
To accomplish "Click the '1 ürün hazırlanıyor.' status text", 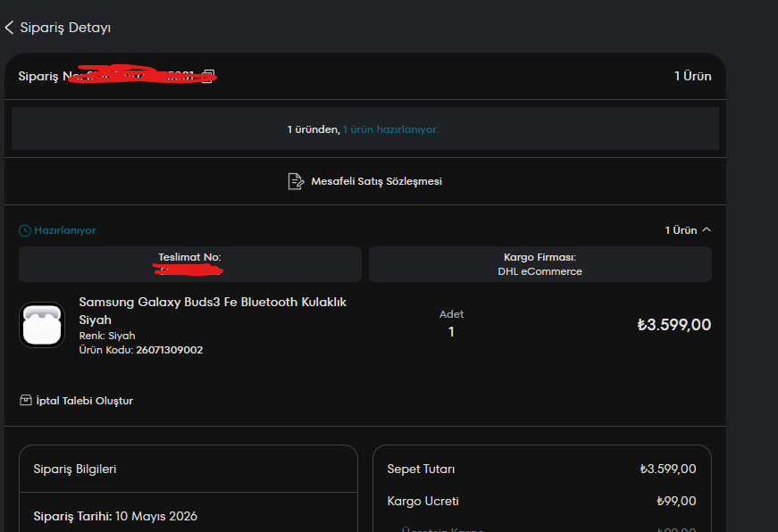I will pos(390,129).
